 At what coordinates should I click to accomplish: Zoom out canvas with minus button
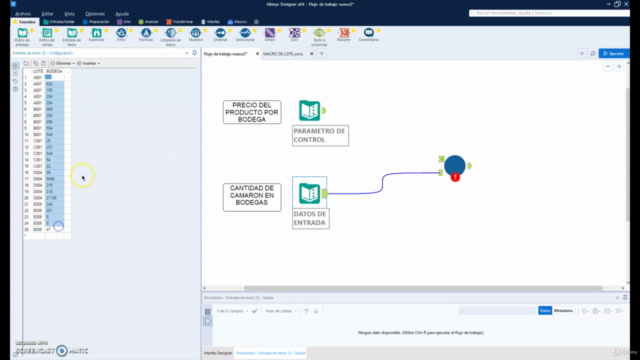(x=608, y=67)
